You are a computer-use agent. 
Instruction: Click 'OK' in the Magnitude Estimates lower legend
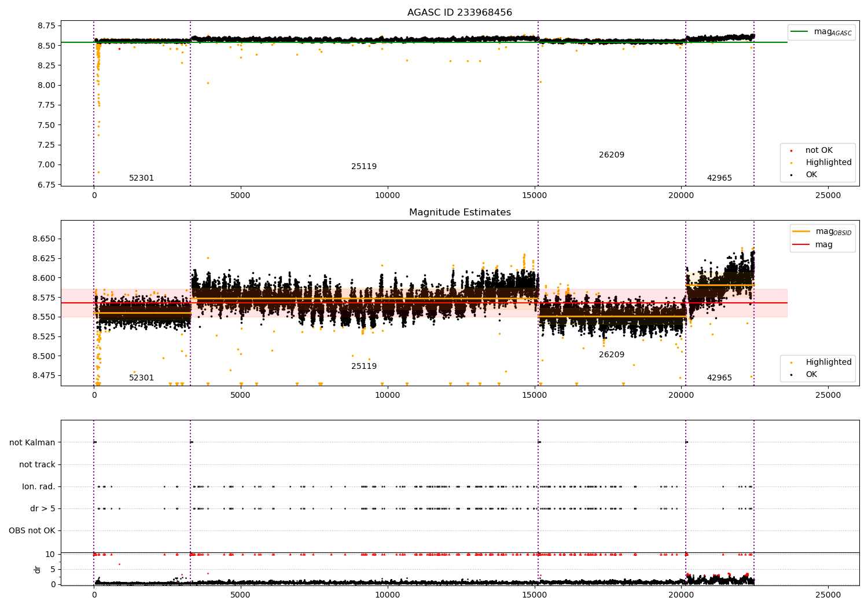point(811,374)
